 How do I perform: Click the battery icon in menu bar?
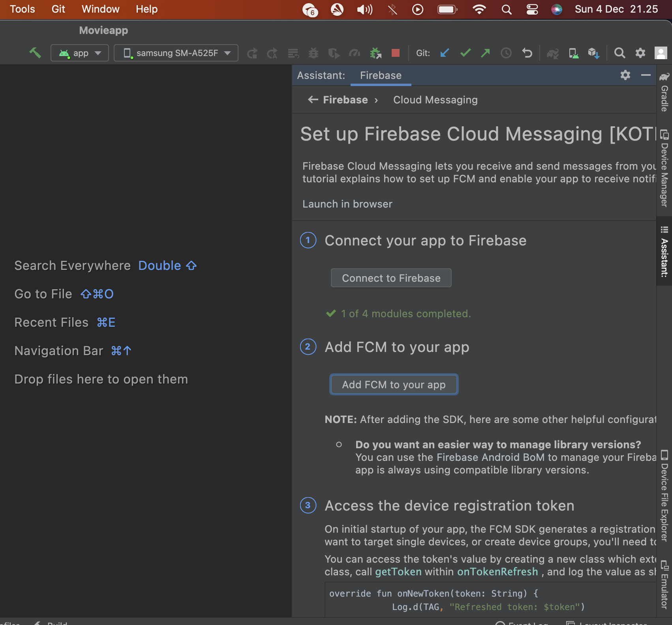point(447,9)
